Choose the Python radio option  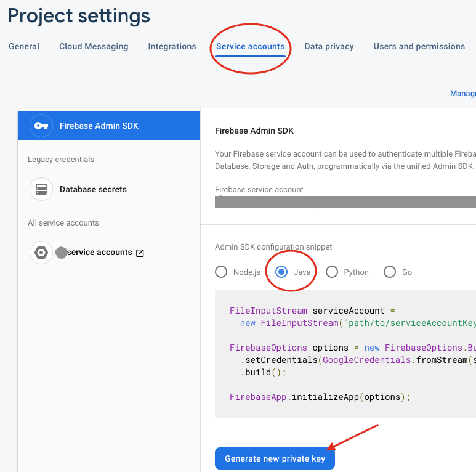332,272
